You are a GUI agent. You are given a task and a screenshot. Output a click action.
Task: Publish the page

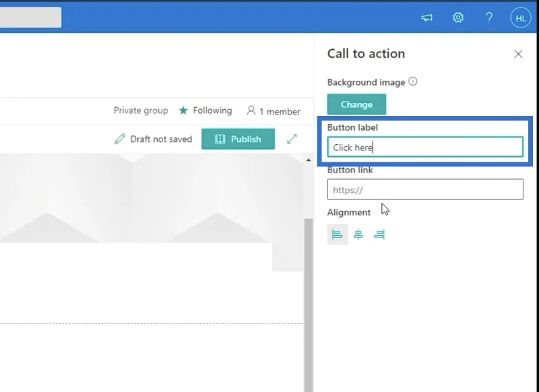(x=239, y=139)
